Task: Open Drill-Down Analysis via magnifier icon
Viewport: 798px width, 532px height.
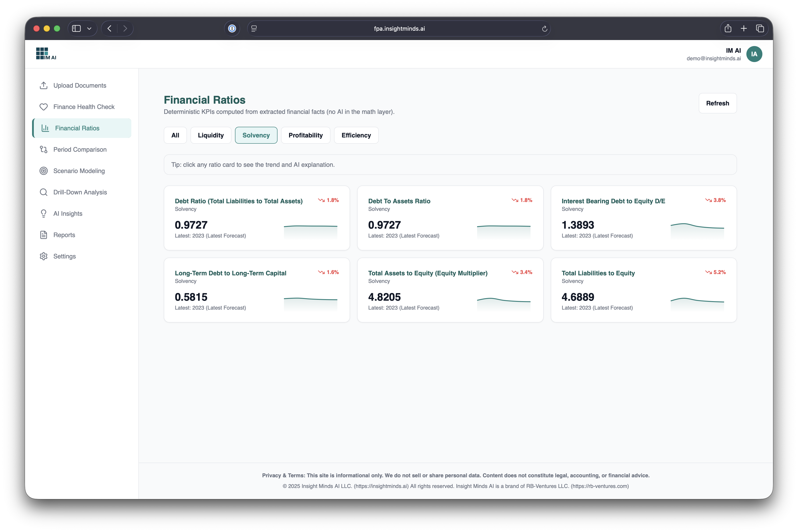Action: (43, 192)
